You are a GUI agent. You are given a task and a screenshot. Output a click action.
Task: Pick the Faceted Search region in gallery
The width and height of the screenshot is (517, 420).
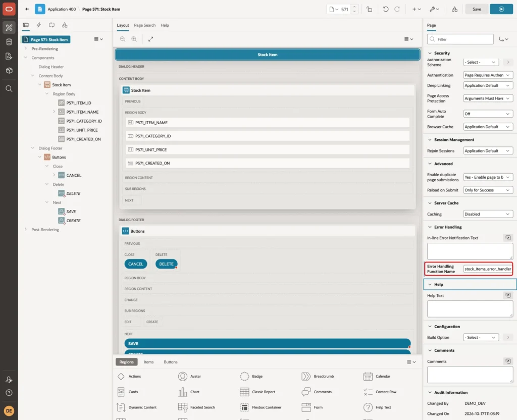196,407
